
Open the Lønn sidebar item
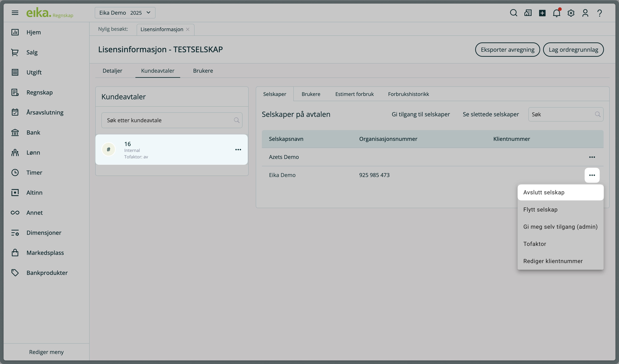[x=33, y=152]
